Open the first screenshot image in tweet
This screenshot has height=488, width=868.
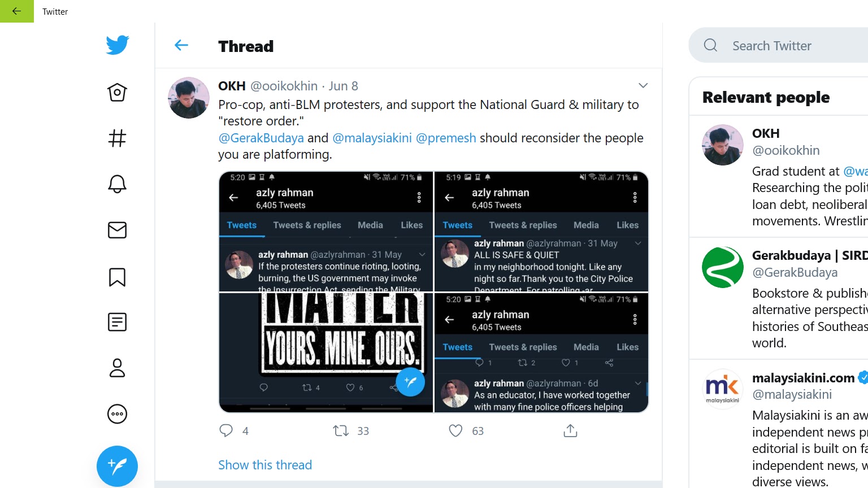(x=326, y=232)
